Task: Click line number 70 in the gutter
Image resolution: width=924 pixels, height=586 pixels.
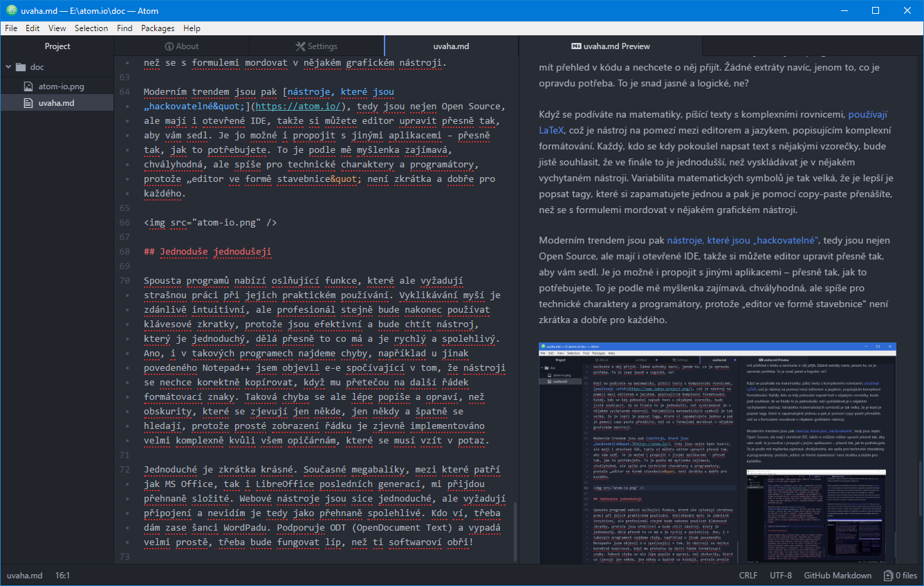Action: pos(124,281)
